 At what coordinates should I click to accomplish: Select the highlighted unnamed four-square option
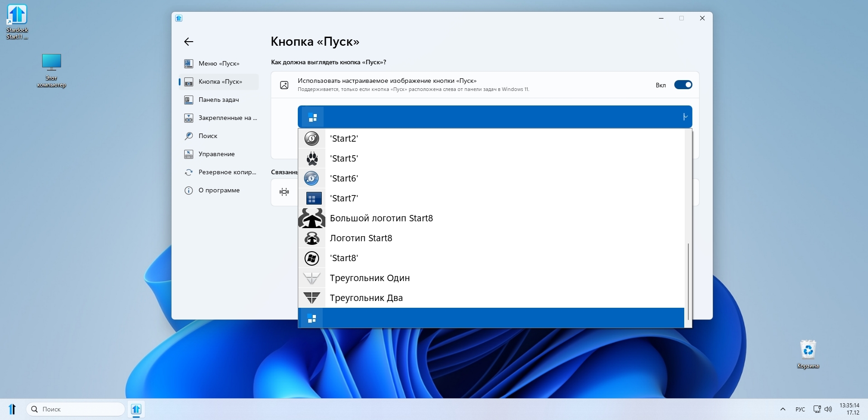click(491, 318)
